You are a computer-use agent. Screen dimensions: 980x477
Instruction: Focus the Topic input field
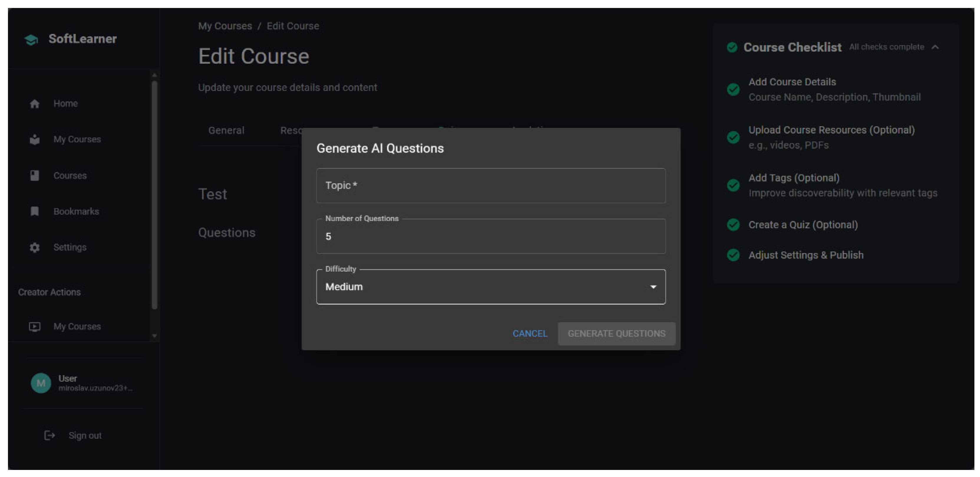pyautogui.click(x=490, y=186)
